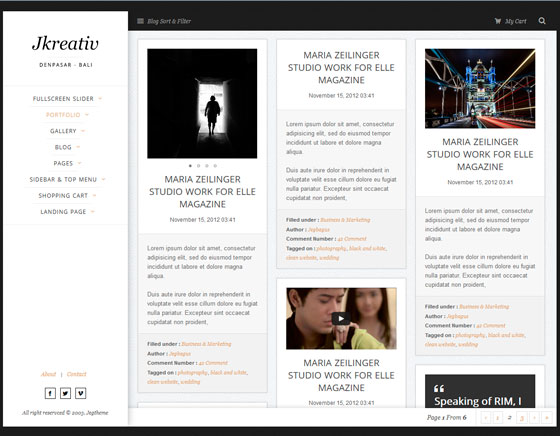Click clean website tag in silhouette photo card
The height and width of the screenshot is (436, 560).
[162, 382]
